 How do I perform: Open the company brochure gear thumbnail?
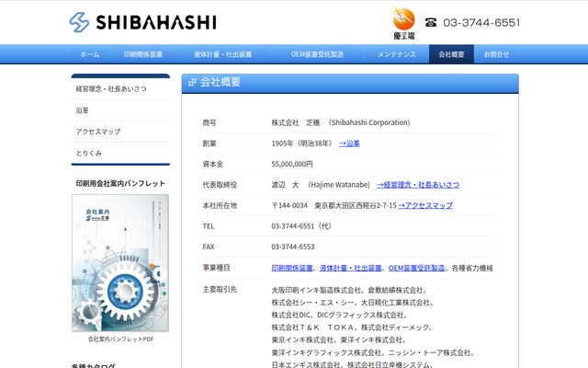click(120, 263)
